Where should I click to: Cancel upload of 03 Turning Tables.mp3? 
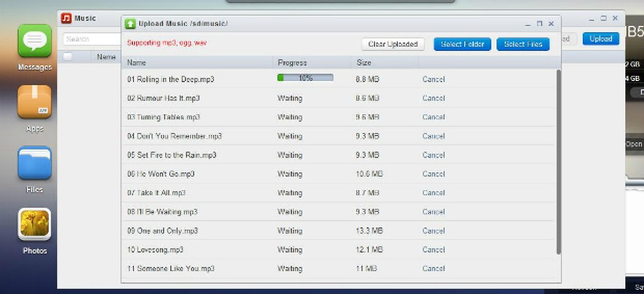[x=433, y=117]
